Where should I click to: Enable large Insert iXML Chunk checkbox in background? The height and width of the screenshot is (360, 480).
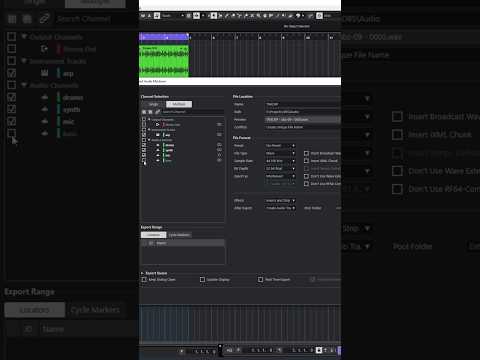pos(397,135)
